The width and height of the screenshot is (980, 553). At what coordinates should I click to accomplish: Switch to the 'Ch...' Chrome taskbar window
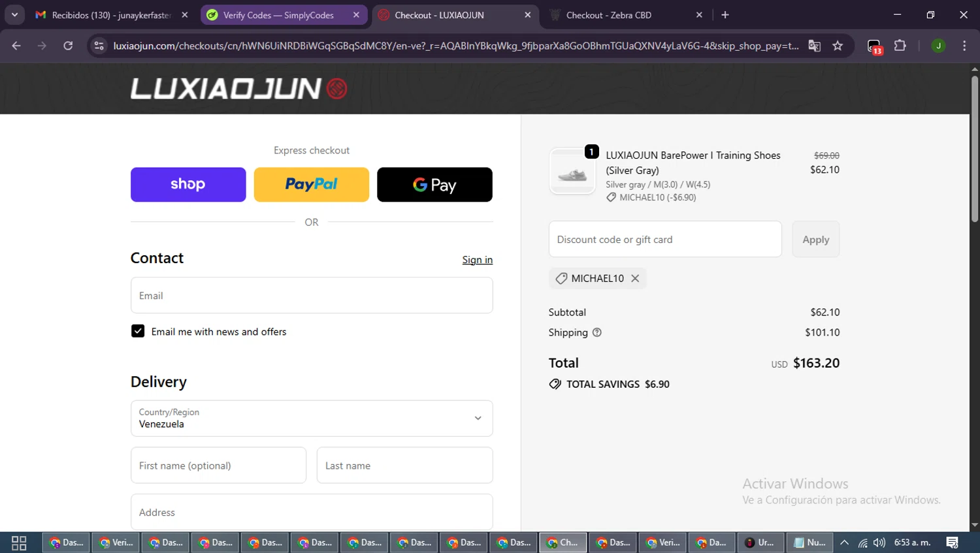click(563, 543)
